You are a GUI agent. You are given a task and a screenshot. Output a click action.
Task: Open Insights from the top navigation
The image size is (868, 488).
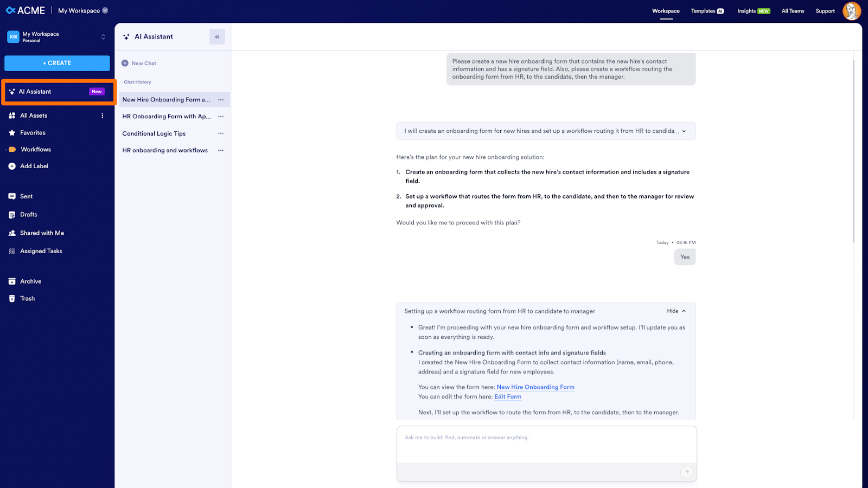tap(753, 10)
